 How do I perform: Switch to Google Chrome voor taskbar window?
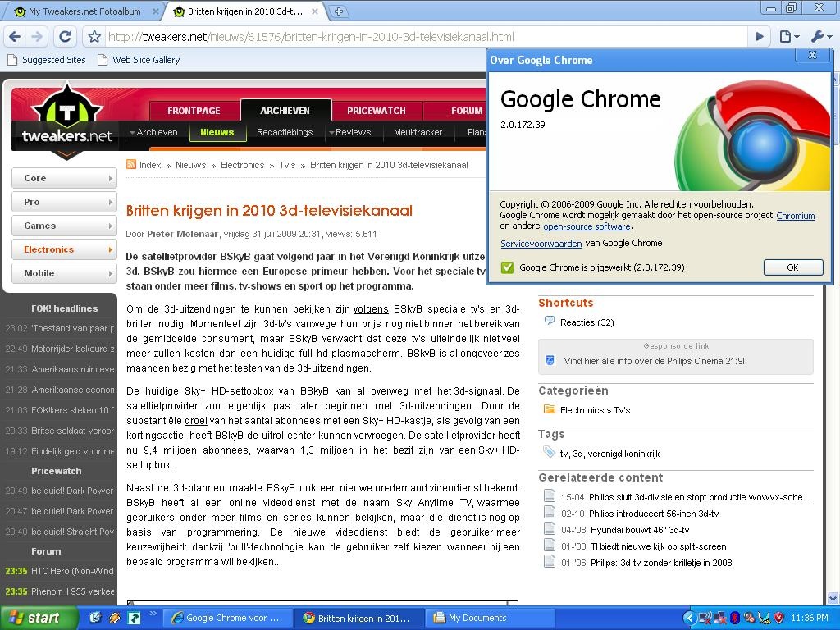(227, 618)
